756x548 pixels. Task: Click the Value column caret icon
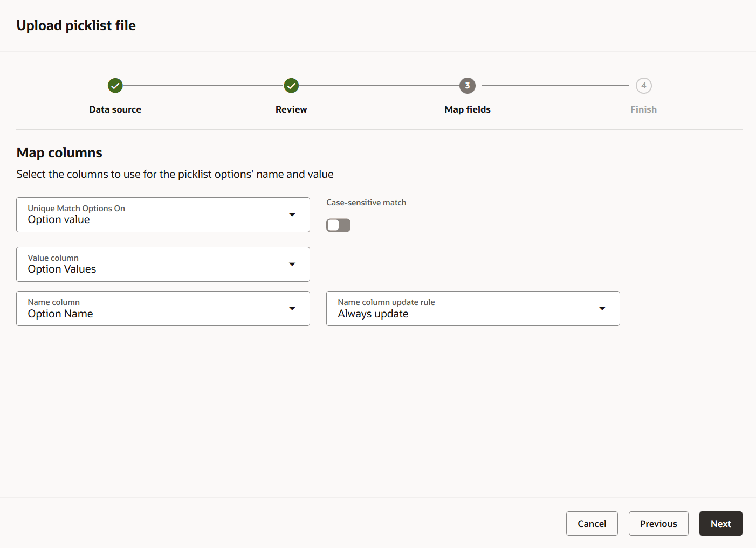[292, 265]
